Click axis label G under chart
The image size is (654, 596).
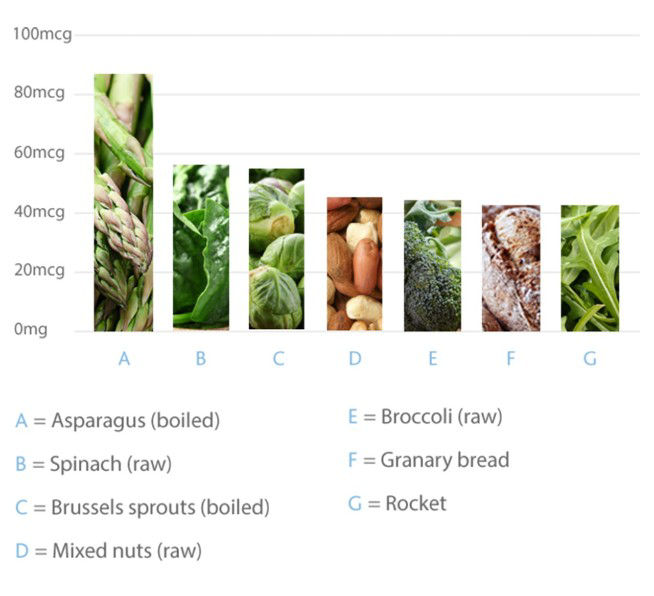(589, 358)
